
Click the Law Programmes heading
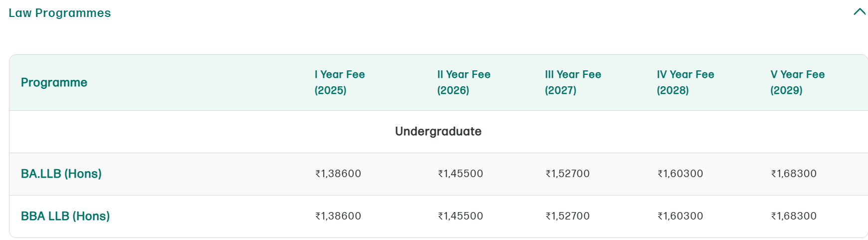pyautogui.click(x=60, y=13)
